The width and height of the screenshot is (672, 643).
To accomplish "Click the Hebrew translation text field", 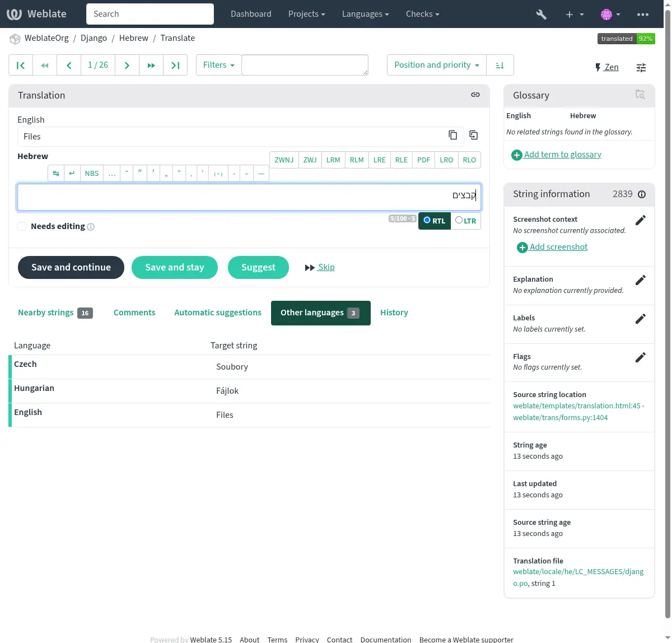I will [x=249, y=197].
